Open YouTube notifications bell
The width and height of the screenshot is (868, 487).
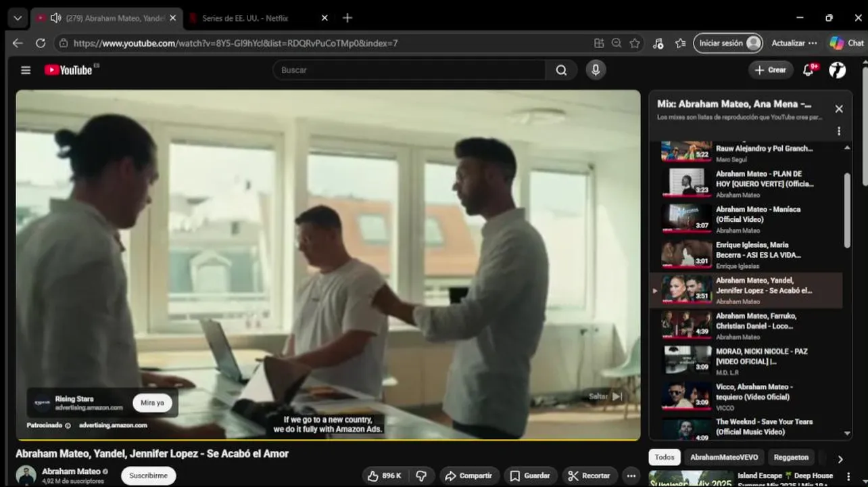coord(808,70)
